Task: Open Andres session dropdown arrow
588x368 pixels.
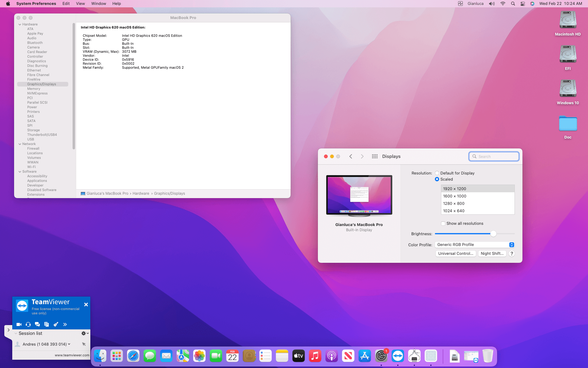Action: click(69, 344)
